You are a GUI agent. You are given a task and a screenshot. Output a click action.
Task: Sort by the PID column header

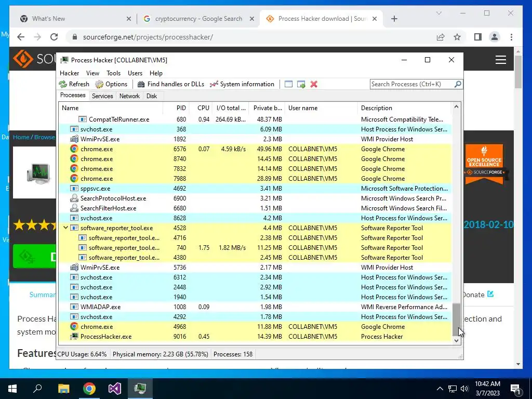click(177, 108)
